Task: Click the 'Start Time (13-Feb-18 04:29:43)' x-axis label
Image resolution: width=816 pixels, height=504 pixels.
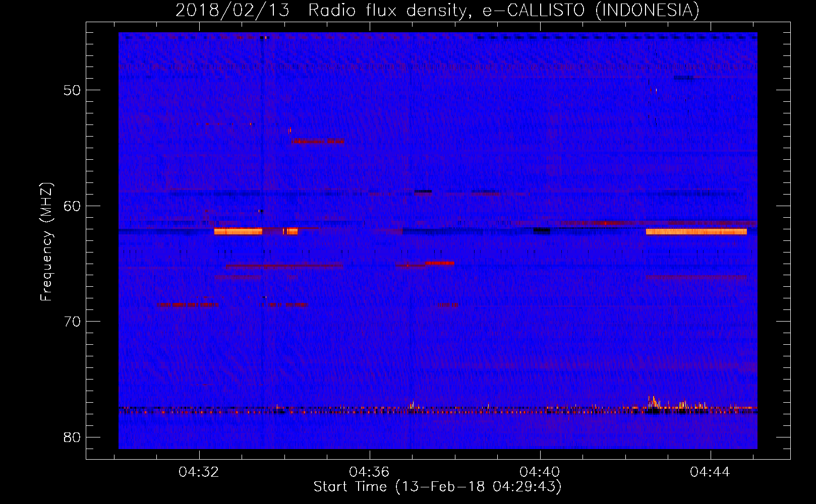Action: [x=438, y=487]
